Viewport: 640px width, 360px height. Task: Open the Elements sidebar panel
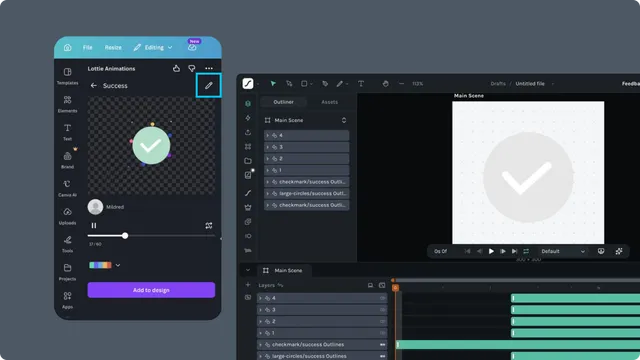pyautogui.click(x=67, y=104)
